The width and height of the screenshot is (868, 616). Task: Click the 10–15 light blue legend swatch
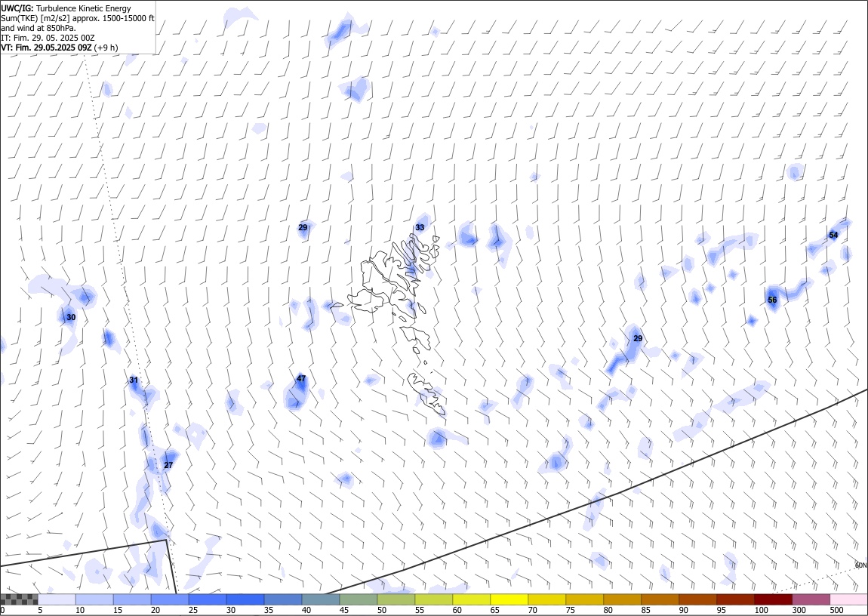click(94, 599)
